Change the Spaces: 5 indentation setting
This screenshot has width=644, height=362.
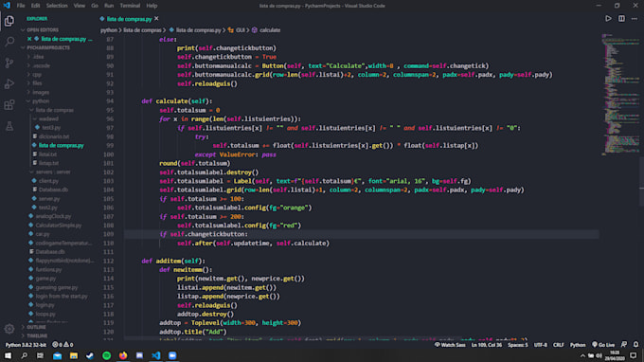pos(517,345)
